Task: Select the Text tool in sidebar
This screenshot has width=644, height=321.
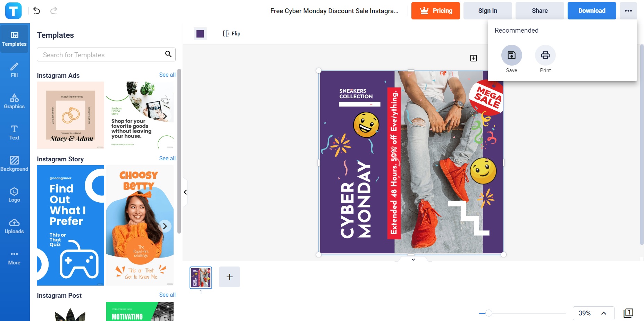Action: [x=14, y=133]
